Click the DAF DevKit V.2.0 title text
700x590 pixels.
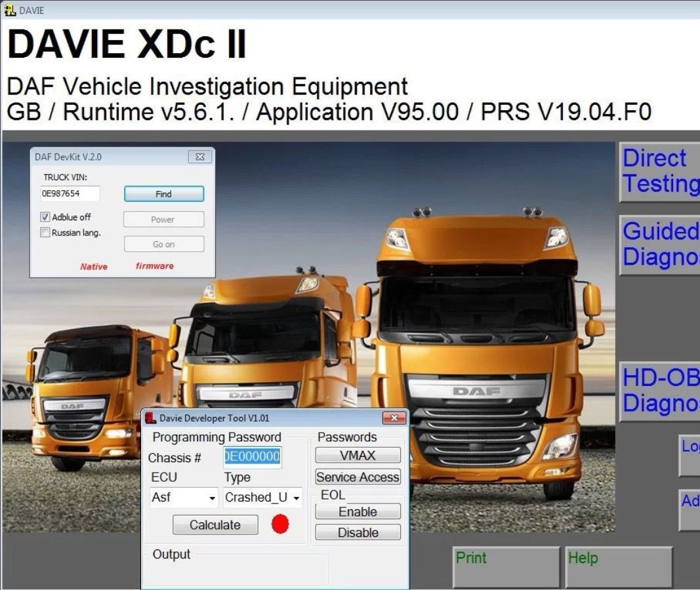tap(68, 157)
